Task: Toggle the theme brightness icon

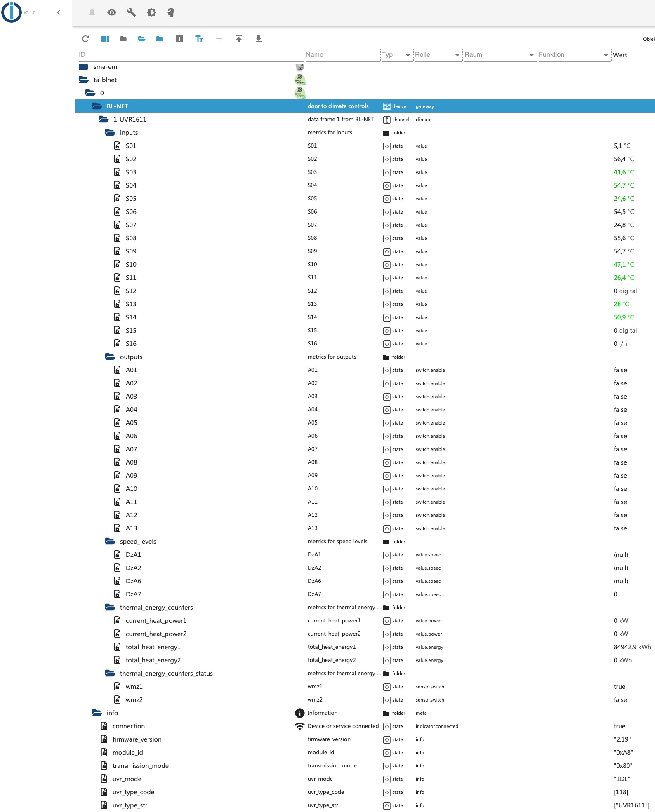Action: (151, 12)
